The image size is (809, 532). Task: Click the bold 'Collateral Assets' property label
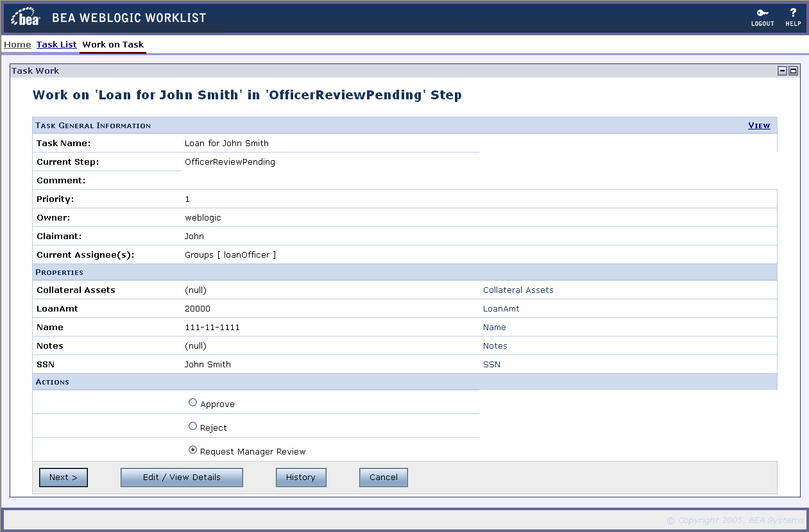(x=76, y=290)
